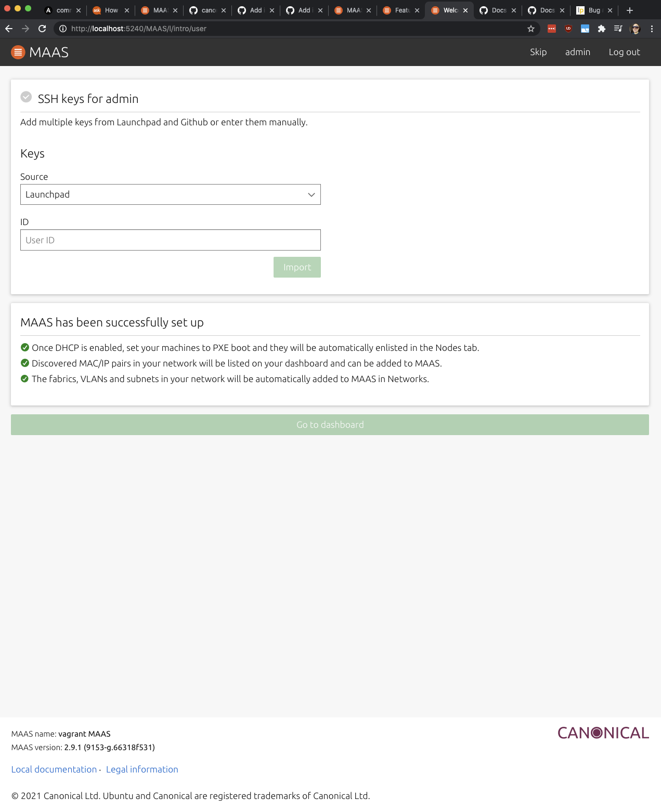Click the User ID input field

point(170,240)
